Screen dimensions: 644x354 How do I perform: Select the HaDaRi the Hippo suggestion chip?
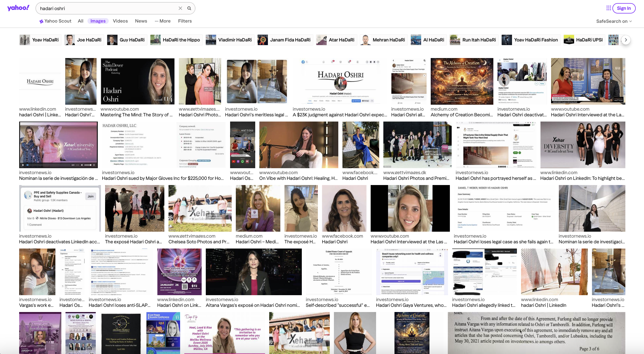(x=176, y=40)
